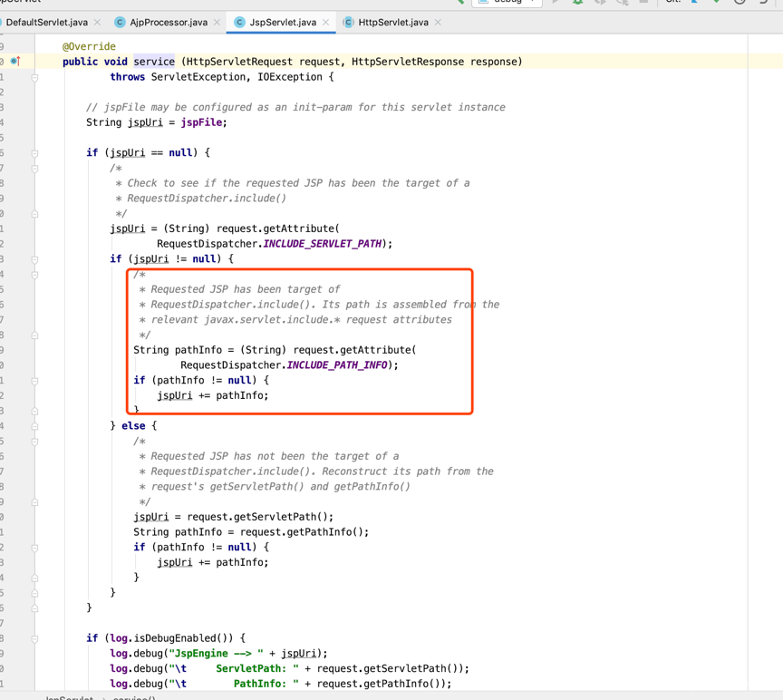Click the 'String jspUri = jspFile' declaration variable jspUri
Viewport: 783px width, 700px height.
point(145,122)
